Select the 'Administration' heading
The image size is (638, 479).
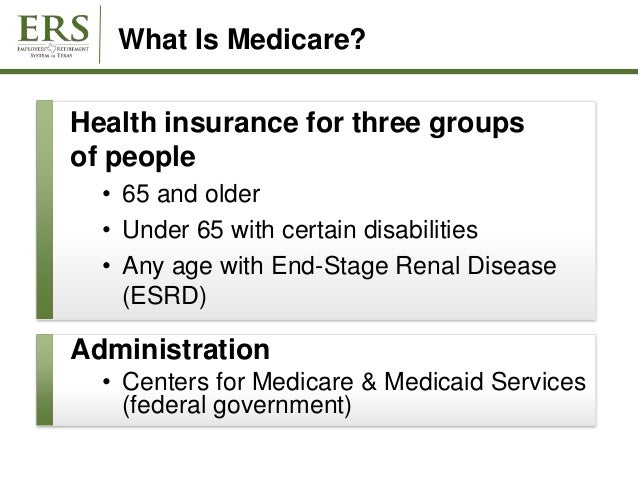coord(170,349)
